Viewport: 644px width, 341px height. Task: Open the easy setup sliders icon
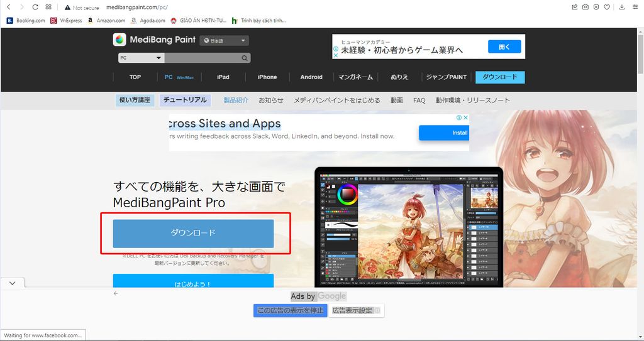[635, 7]
